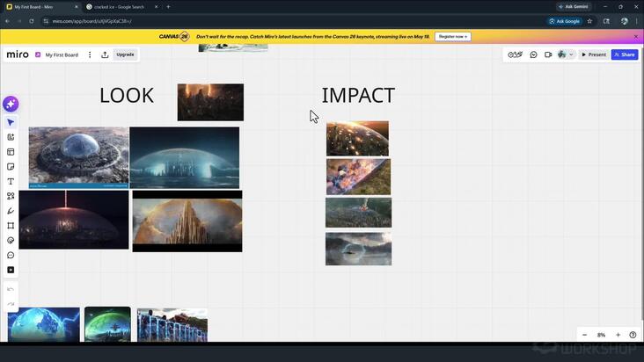This screenshot has width=644, height=362.
Task: Open the Miro AI sparkle assistant
Action: 11,105
